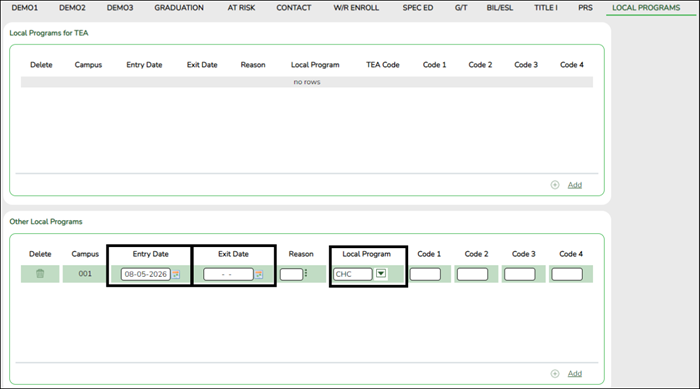Click the 'Local Programs for TEA' section title
700x390 pixels.
49,33
